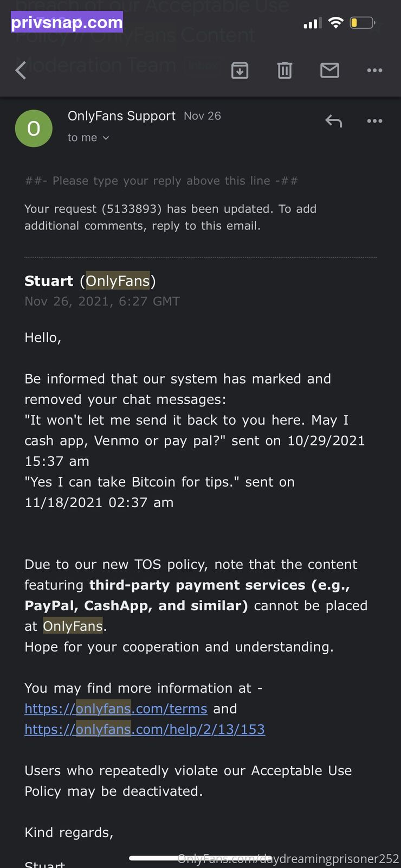
Task: Tap the highlighted OnlyFans next to Stuart
Action: click(x=118, y=281)
